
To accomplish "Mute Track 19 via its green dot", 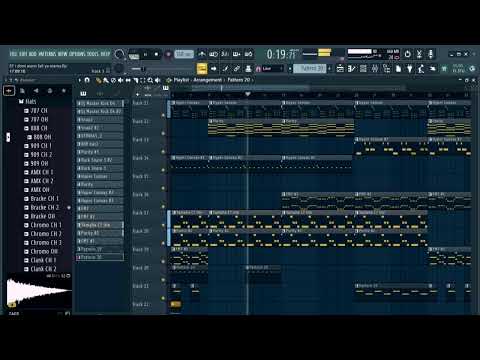I will click(163, 262).
